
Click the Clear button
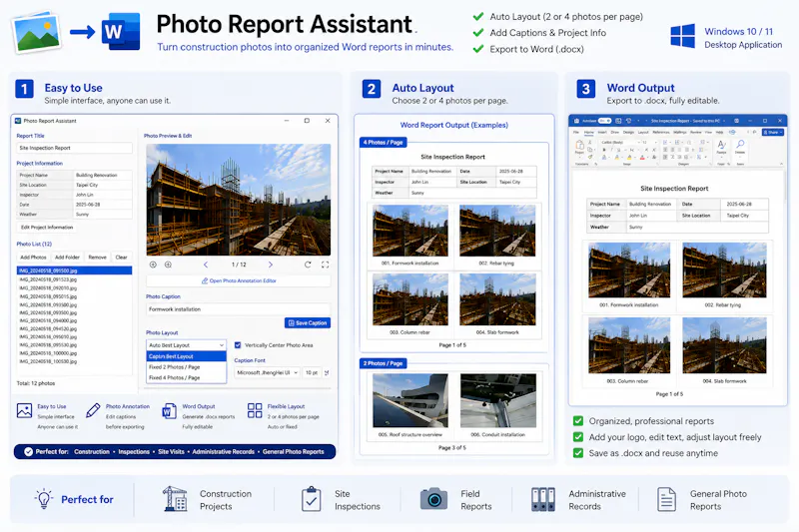pyautogui.click(x=121, y=258)
